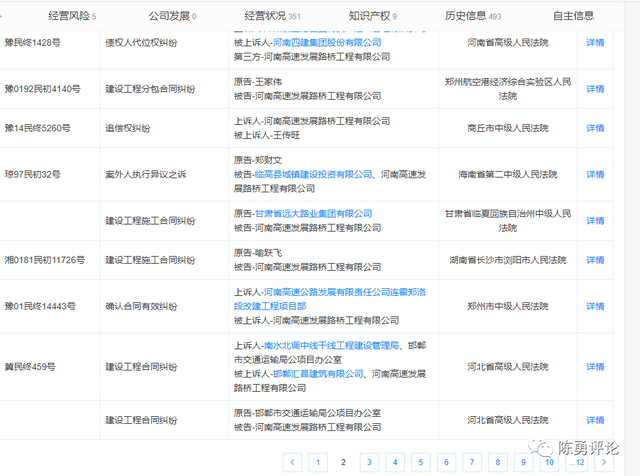Select the 经营状况 tab
Image resolution: width=640 pixels, height=476 pixels.
pyautogui.click(x=272, y=16)
